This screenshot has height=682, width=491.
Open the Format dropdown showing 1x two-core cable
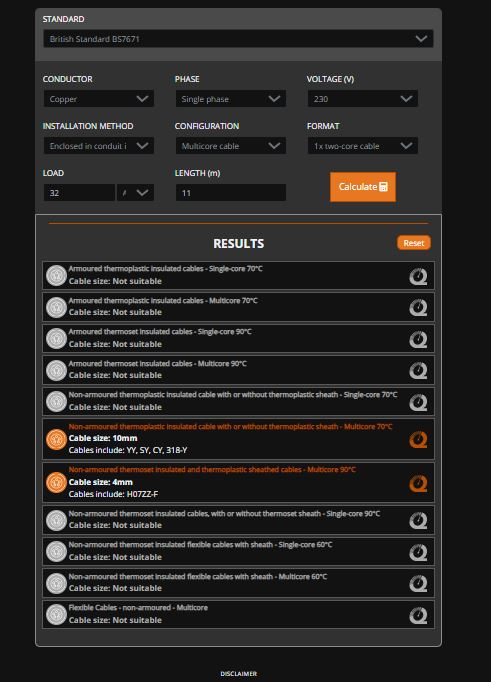[x=363, y=146]
